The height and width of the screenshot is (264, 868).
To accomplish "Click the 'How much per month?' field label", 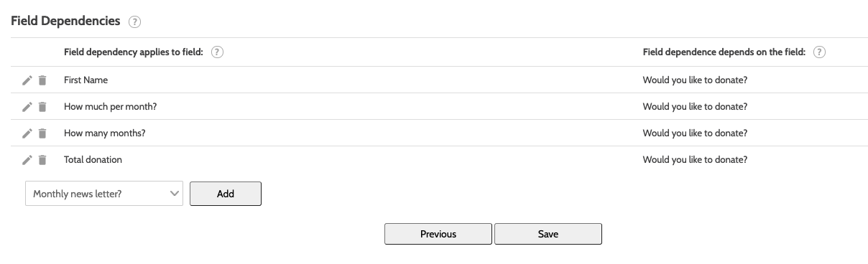I will click(110, 107).
